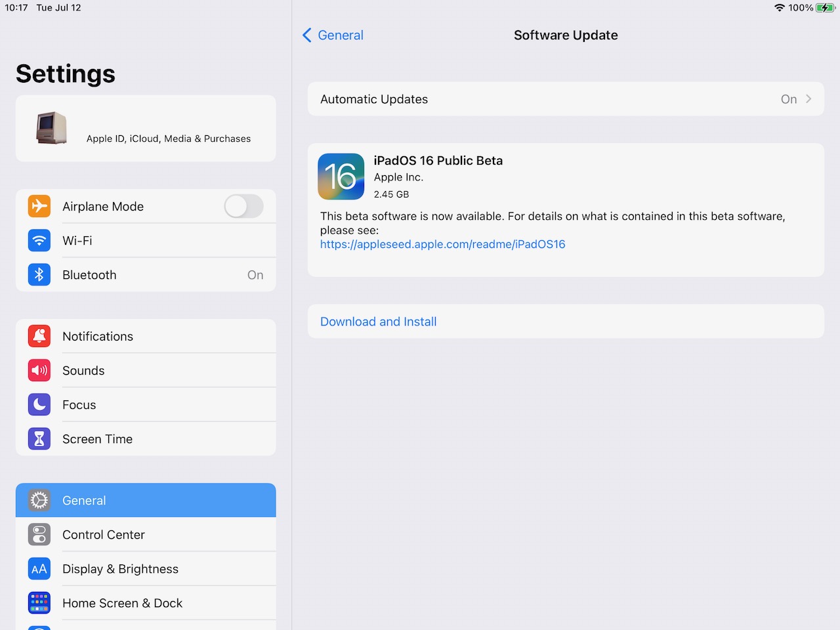Tap the 10:17 clock in status bar
This screenshot has width=840, height=630.
coord(16,8)
